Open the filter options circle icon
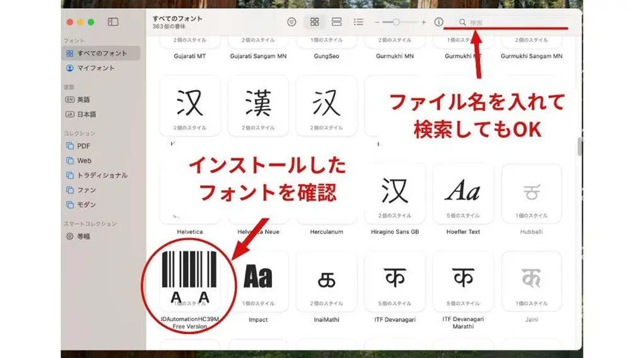 click(291, 22)
